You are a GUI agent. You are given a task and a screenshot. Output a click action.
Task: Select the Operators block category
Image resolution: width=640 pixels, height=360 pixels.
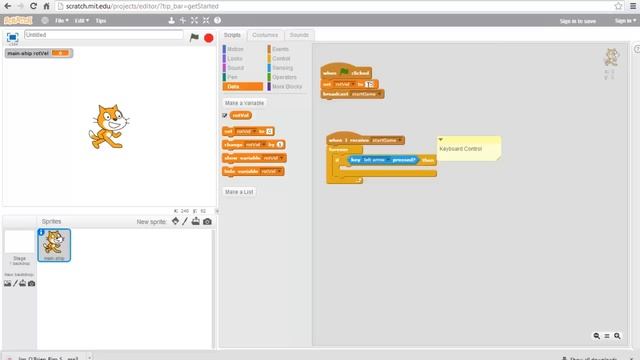click(284, 77)
